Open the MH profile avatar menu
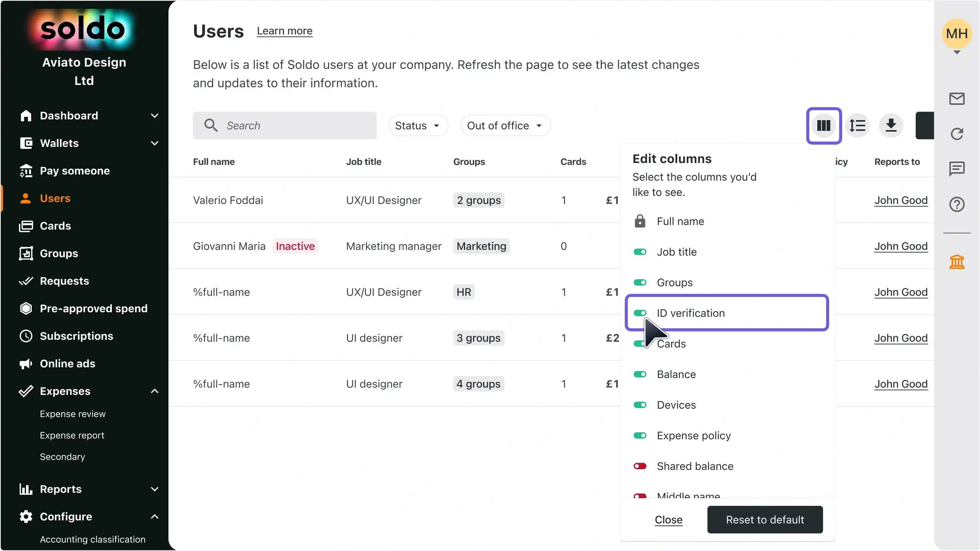This screenshot has width=980, height=551. (957, 34)
